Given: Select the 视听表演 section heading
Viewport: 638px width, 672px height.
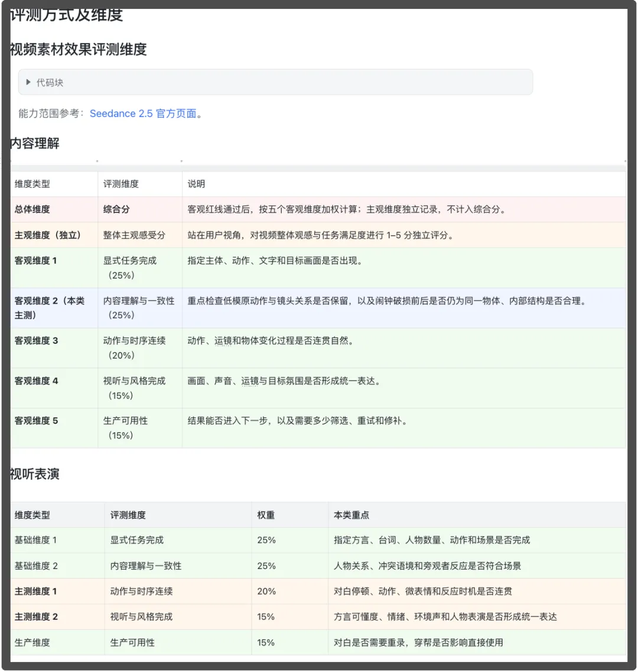Looking at the screenshot, I should coord(35,474).
